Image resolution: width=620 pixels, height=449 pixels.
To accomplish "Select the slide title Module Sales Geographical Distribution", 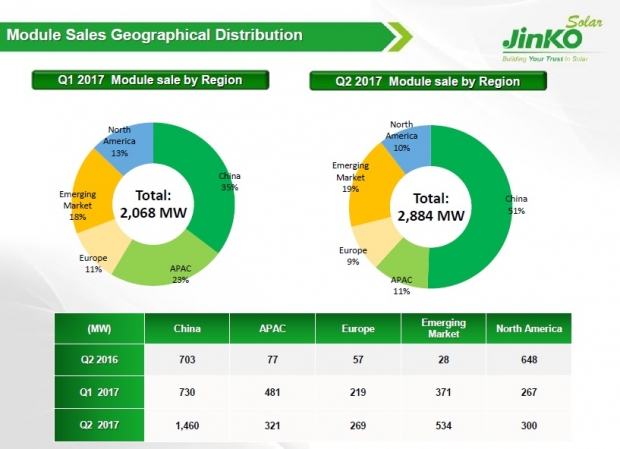I will (x=155, y=36).
